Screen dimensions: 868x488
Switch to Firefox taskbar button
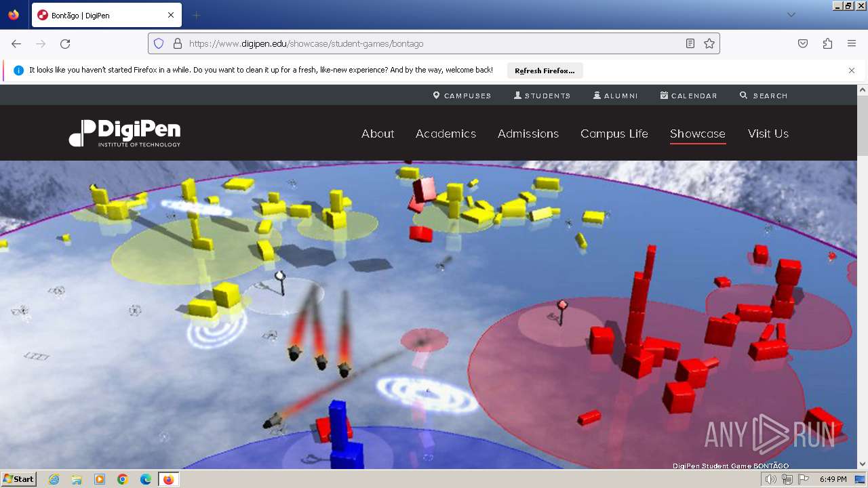click(168, 479)
